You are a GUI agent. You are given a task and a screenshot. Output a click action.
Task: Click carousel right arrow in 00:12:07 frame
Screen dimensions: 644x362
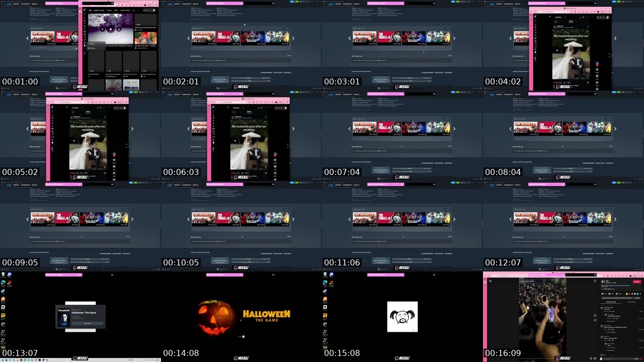[x=615, y=219]
